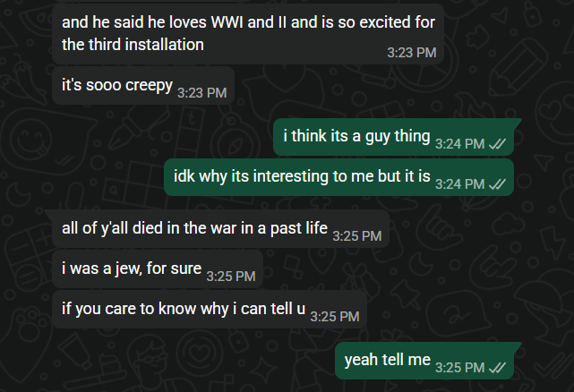Click 3:25 PM timestamp on 'can tell u' message
Image resolution: width=574 pixels, height=392 pixels.
(x=335, y=317)
